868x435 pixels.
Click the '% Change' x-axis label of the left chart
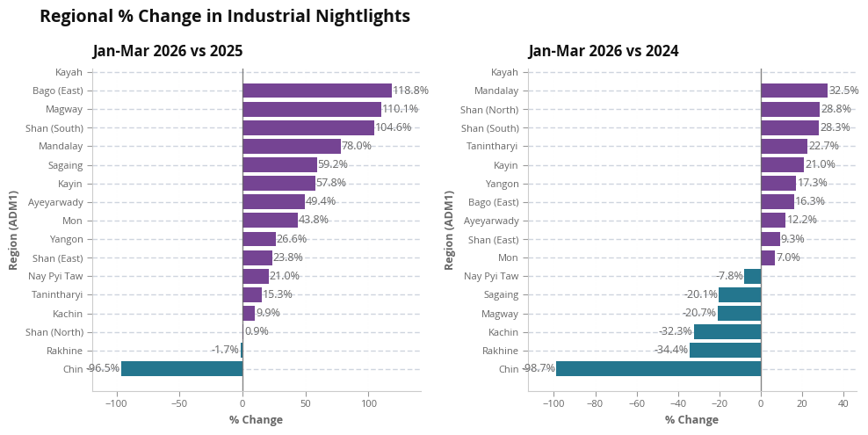coord(256,420)
